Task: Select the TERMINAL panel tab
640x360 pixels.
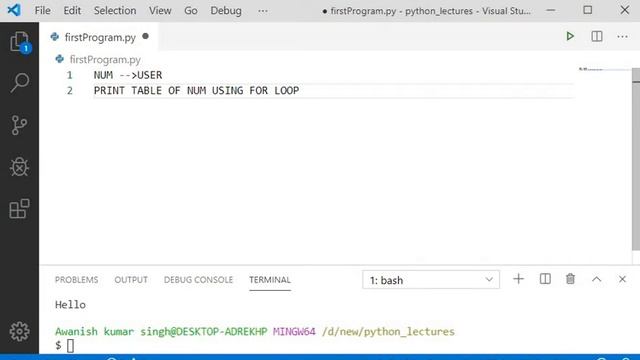Action: pyautogui.click(x=270, y=280)
